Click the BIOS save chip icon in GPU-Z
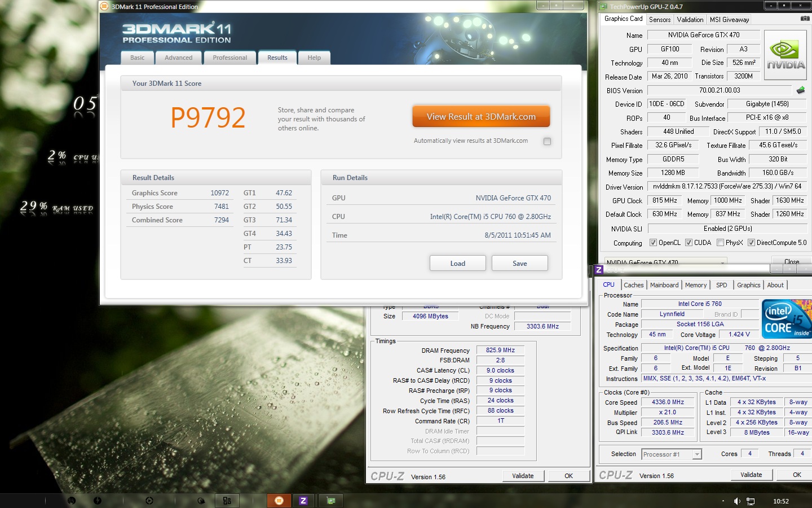 tap(800, 90)
